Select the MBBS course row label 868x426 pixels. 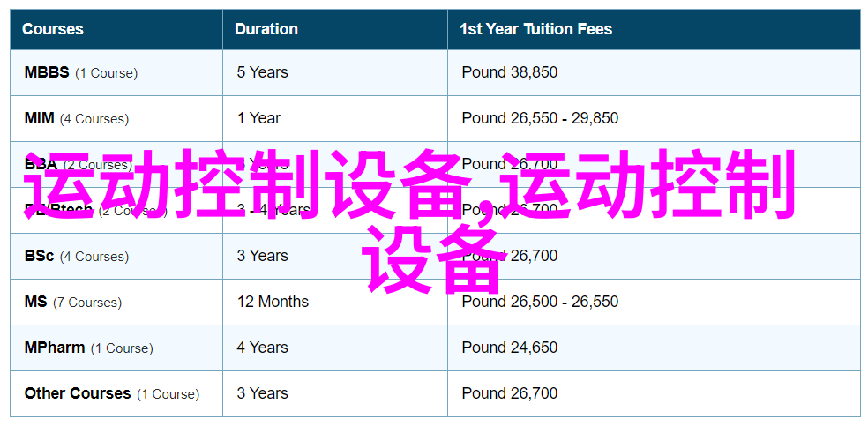[x=81, y=72]
